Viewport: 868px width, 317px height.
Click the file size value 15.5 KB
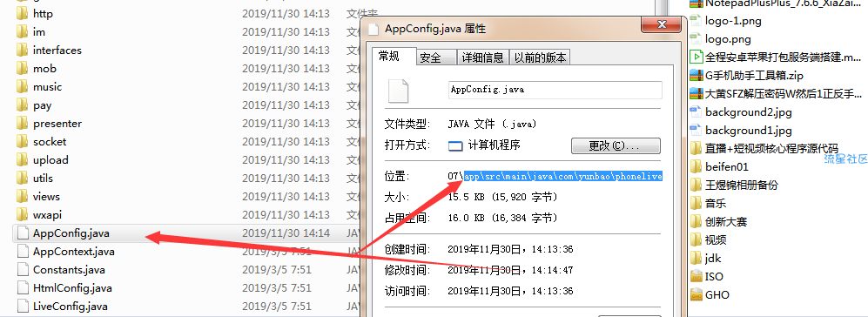(x=502, y=198)
